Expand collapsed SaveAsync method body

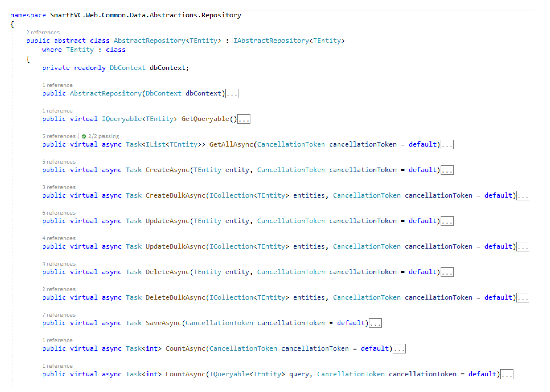tap(375, 323)
